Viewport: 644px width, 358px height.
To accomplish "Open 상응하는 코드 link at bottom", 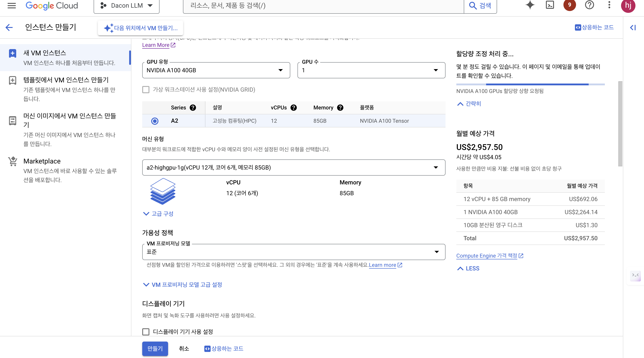I will pos(224,349).
